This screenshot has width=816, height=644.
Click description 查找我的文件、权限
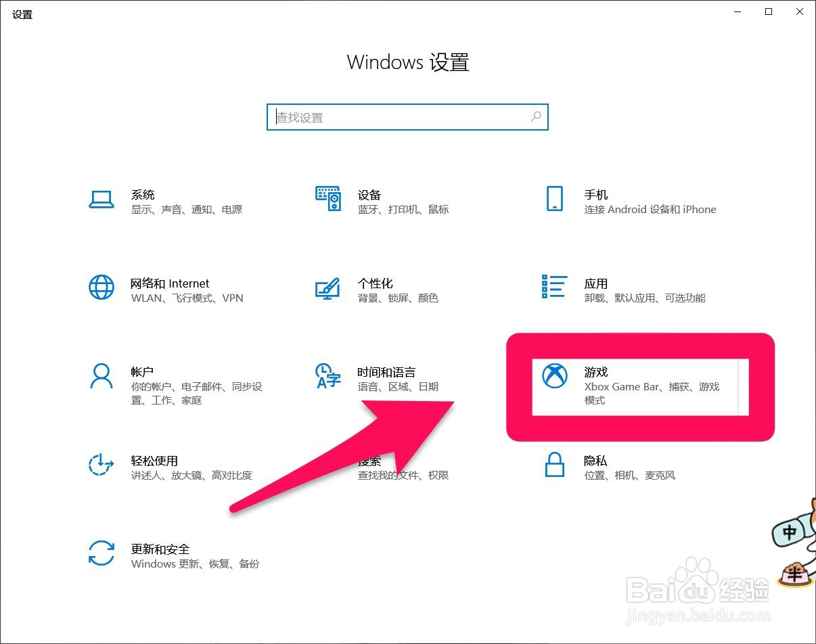(x=403, y=476)
